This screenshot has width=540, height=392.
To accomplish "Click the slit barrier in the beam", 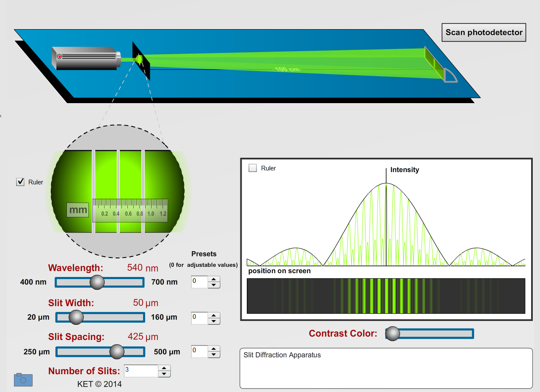I will pos(141,61).
